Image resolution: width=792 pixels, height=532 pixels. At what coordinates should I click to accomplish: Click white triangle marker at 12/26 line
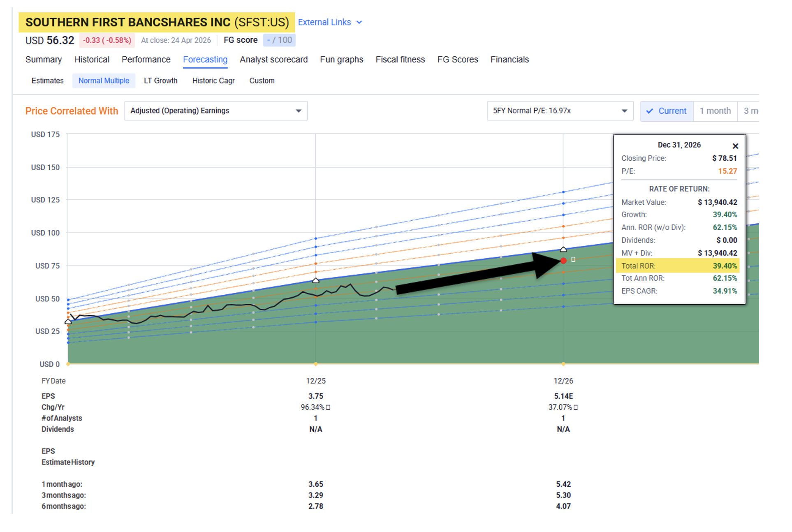[x=563, y=250]
